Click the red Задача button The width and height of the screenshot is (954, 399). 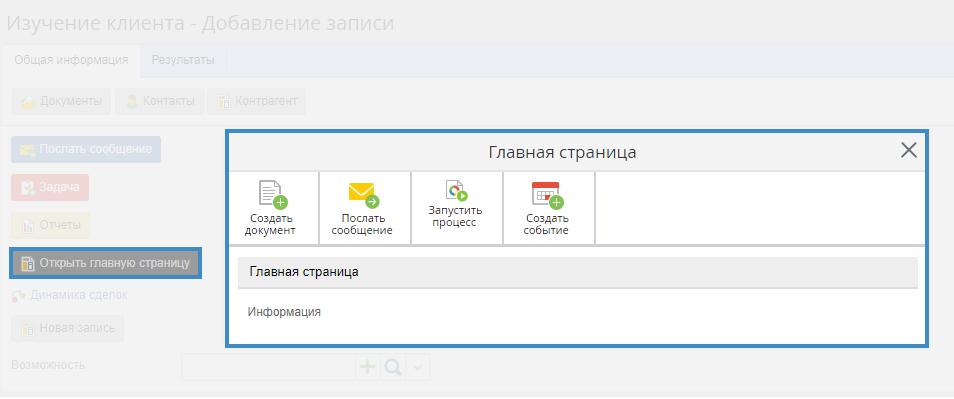coord(50,187)
